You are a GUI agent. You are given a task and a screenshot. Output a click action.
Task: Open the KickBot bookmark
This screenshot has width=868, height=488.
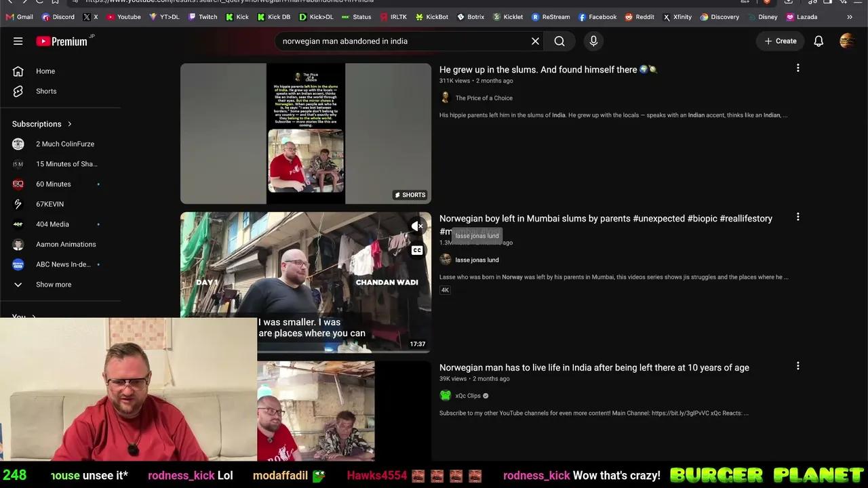point(432,17)
